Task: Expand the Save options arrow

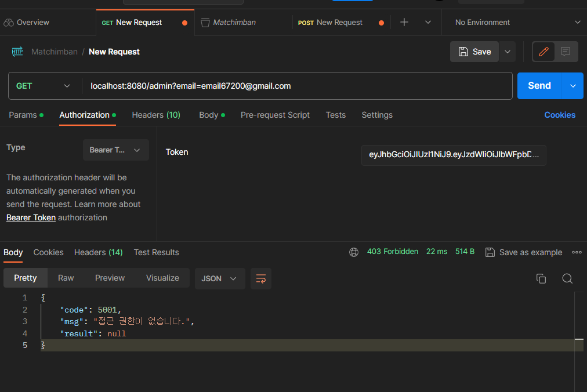Action: (x=508, y=52)
